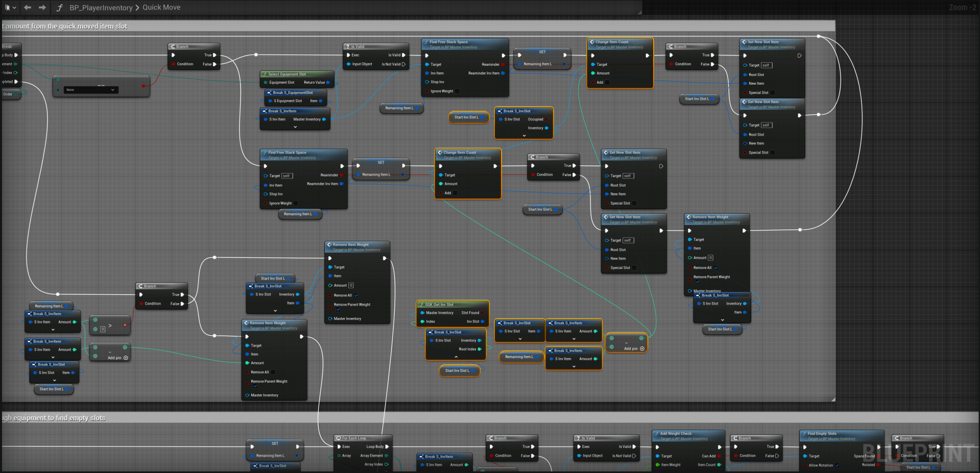Select the Start Inv Slot L node under Root Index
Screen dimensions: 980x473
tap(459, 371)
